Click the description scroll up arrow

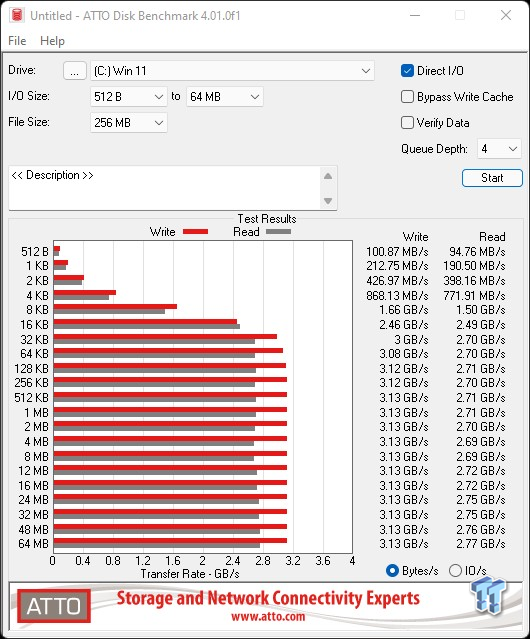coord(328,176)
